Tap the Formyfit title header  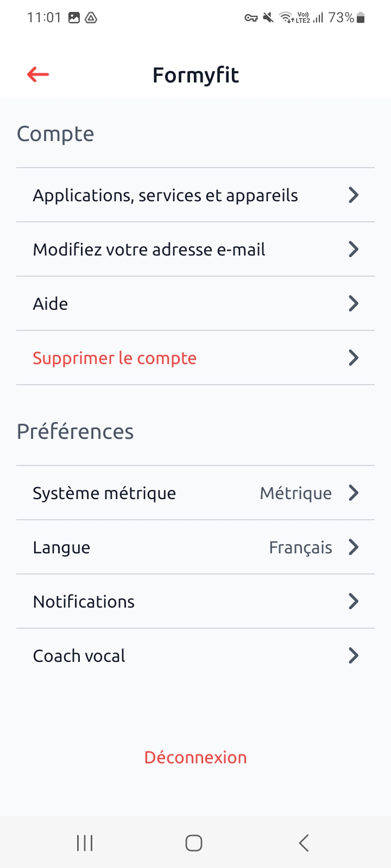click(195, 75)
